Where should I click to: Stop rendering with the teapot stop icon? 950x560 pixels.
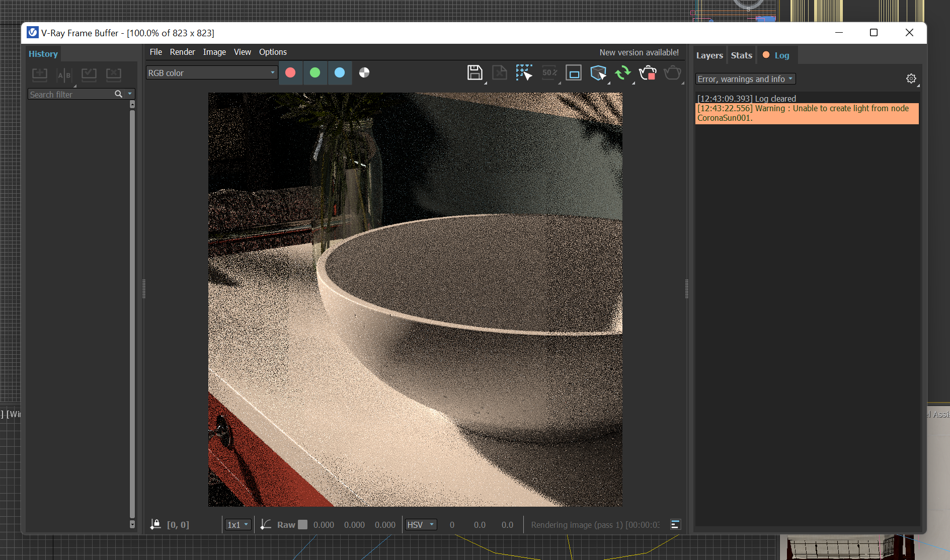[648, 73]
